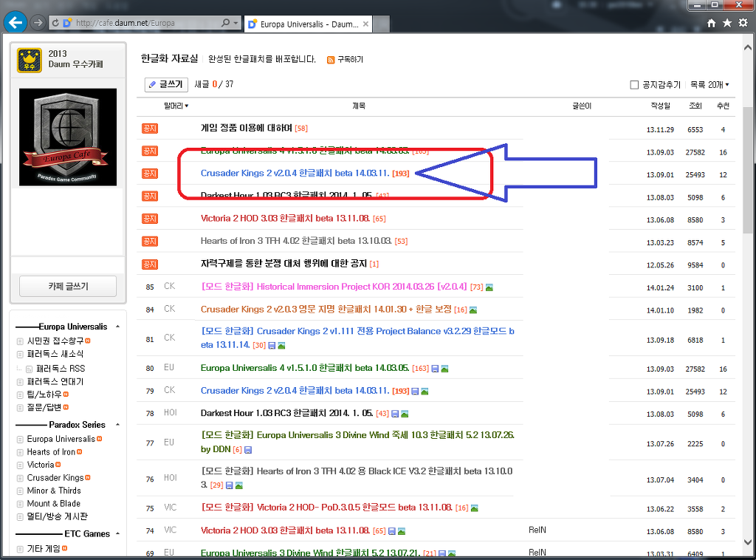This screenshot has width=756, height=560.
Task: Click the vertical scrollbar up arrow
Action: [x=748, y=47]
